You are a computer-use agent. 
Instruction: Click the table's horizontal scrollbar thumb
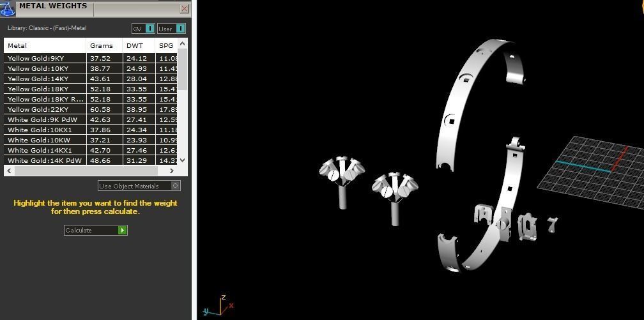pos(86,171)
